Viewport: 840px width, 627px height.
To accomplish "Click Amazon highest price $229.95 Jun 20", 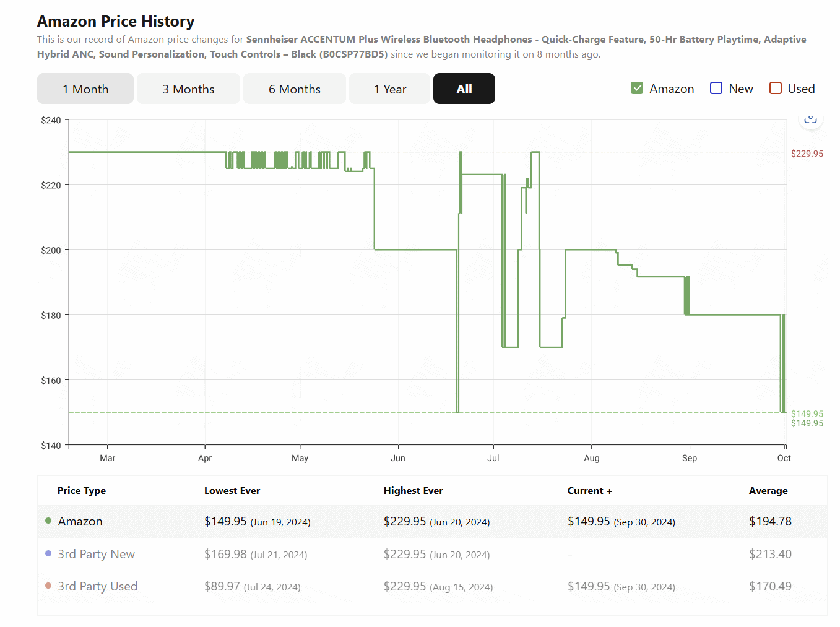I will click(436, 521).
